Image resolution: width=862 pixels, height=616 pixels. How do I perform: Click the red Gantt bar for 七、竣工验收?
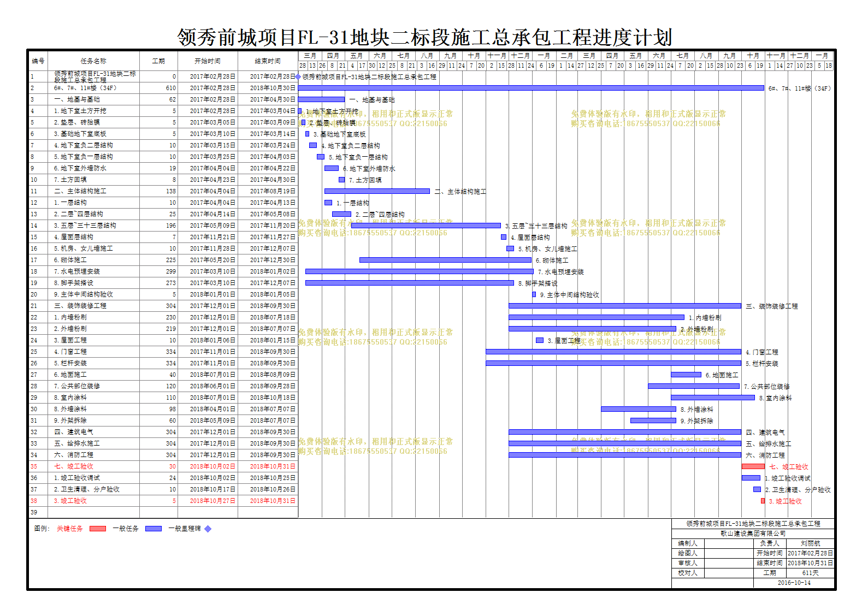tap(753, 466)
